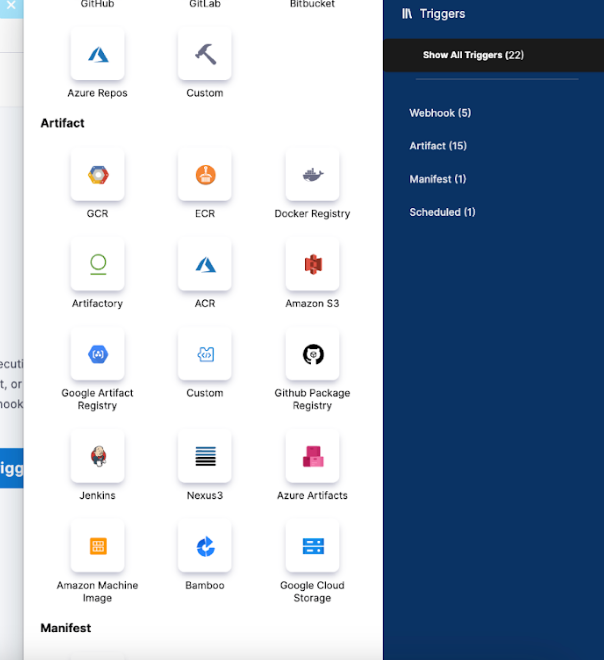The width and height of the screenshot is (604, 660).
Task: Select Google Artifact Registry icon
Action: coord(98,355)
